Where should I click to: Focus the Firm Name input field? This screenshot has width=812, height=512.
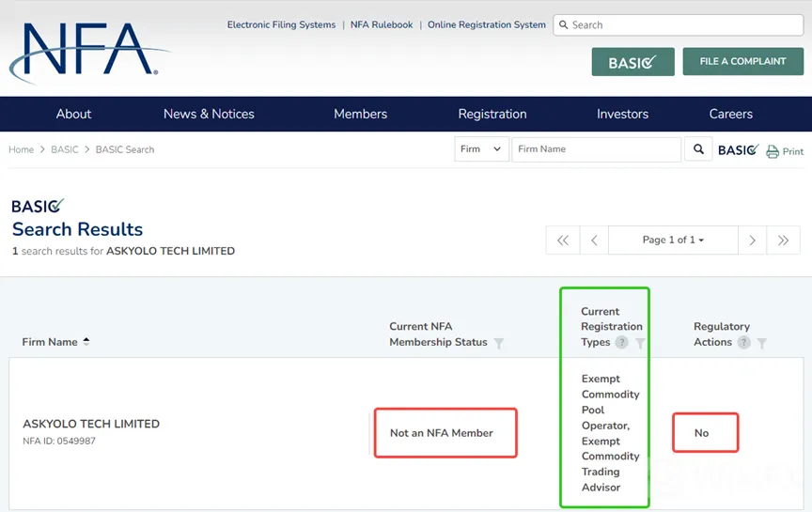click(x=597, y=149)
